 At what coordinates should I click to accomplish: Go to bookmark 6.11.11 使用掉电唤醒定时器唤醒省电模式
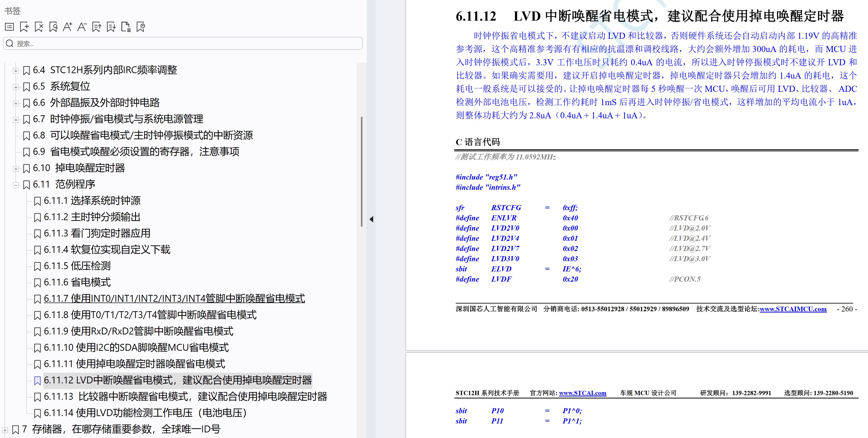coord(134,364)
